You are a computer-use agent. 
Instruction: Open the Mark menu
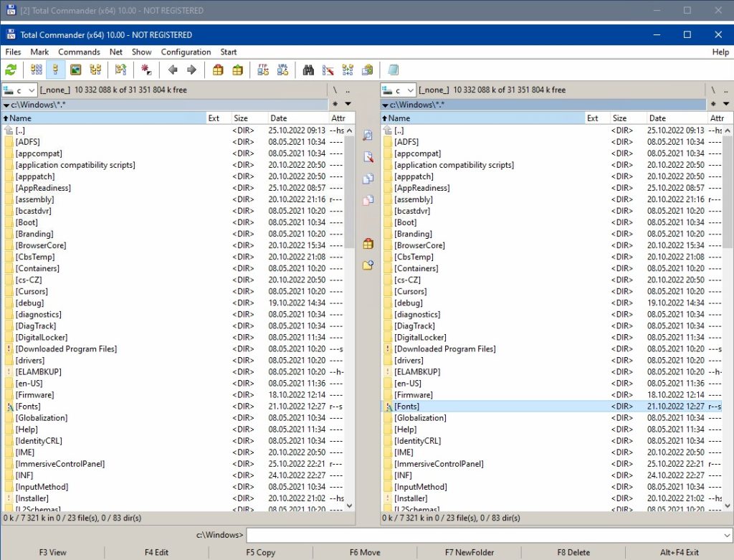tap(39, 52)
